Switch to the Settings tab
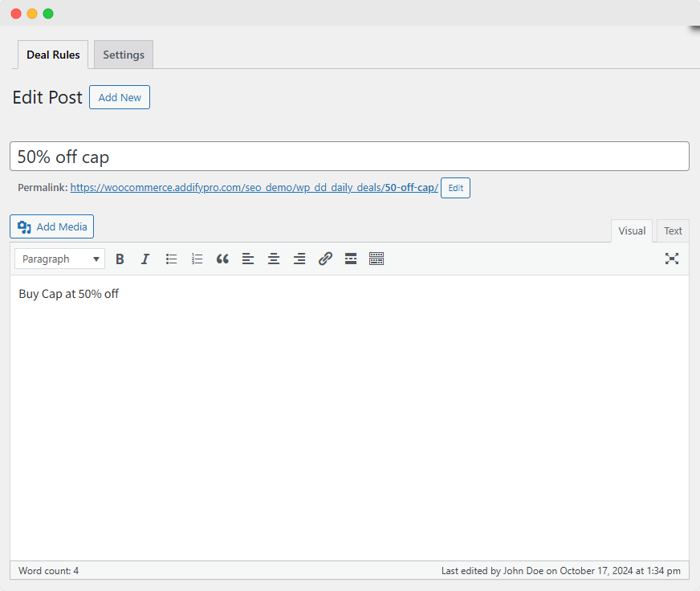700x591 pixels. click(x=124, y=55)
